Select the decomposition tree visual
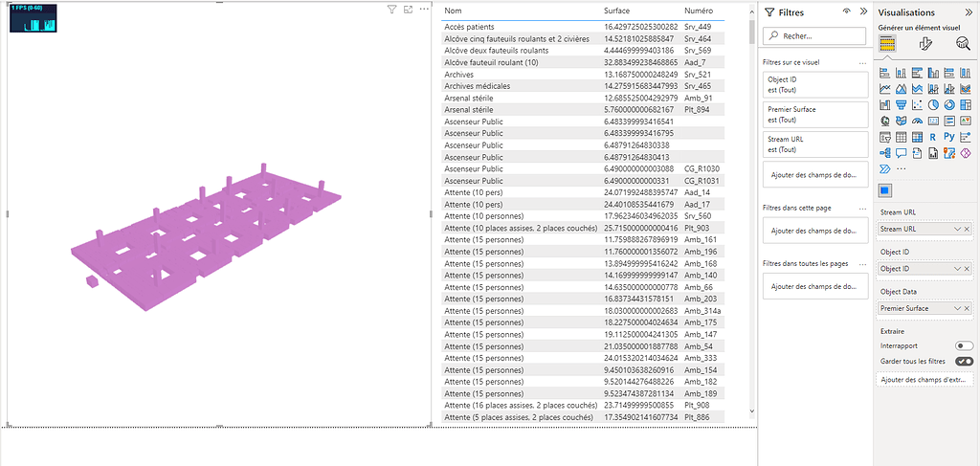The height and width of the screenshot is (466, 980). [x=885, y=153]
